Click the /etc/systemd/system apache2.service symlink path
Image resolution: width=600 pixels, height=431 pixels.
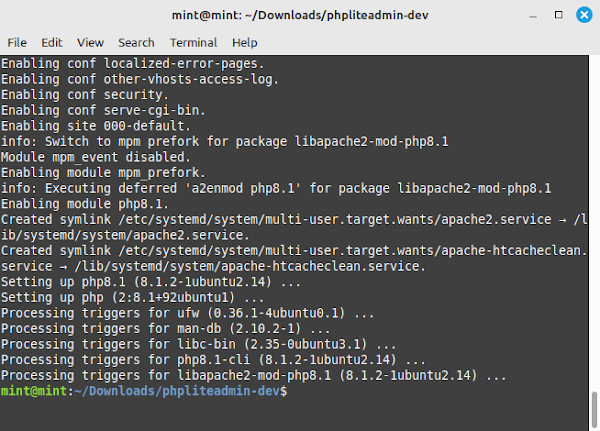point(335,219)
